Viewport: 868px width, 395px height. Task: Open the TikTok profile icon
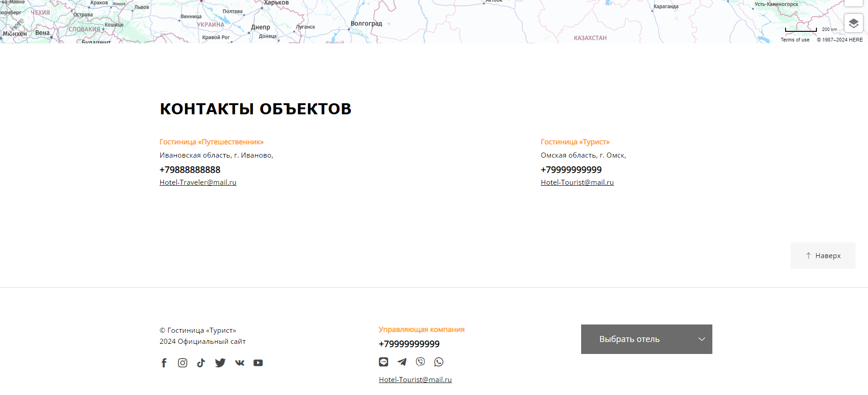[201, 363]
